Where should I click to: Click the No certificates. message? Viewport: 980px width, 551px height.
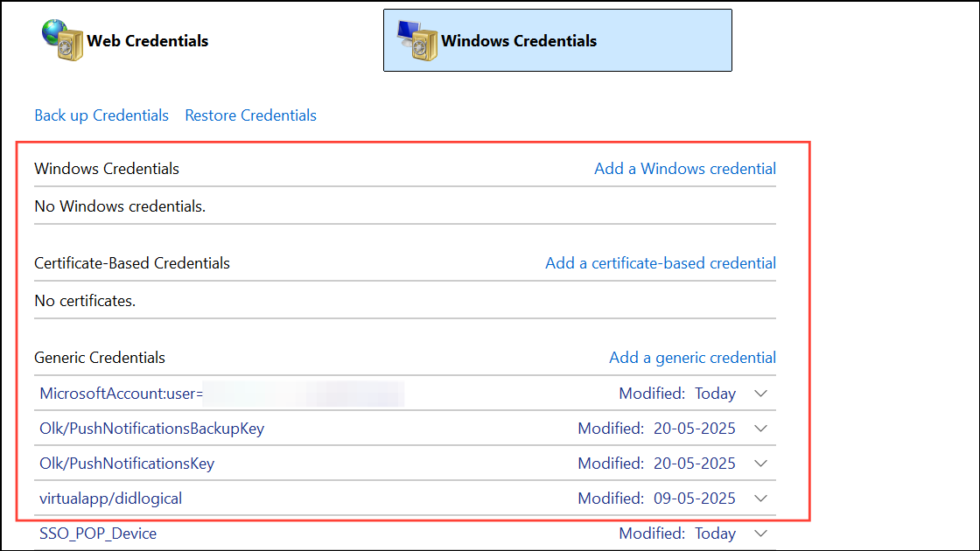tap(85, 301)
